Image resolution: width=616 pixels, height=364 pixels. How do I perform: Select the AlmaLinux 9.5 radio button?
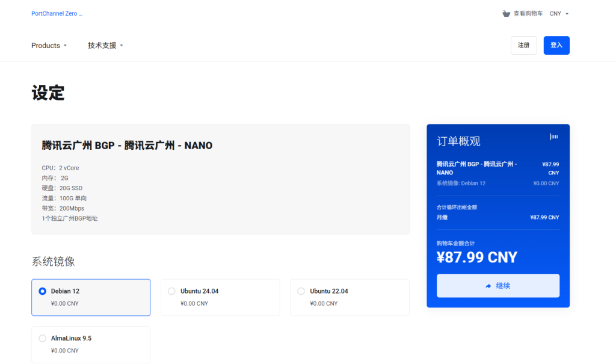[x=42, y=338]
